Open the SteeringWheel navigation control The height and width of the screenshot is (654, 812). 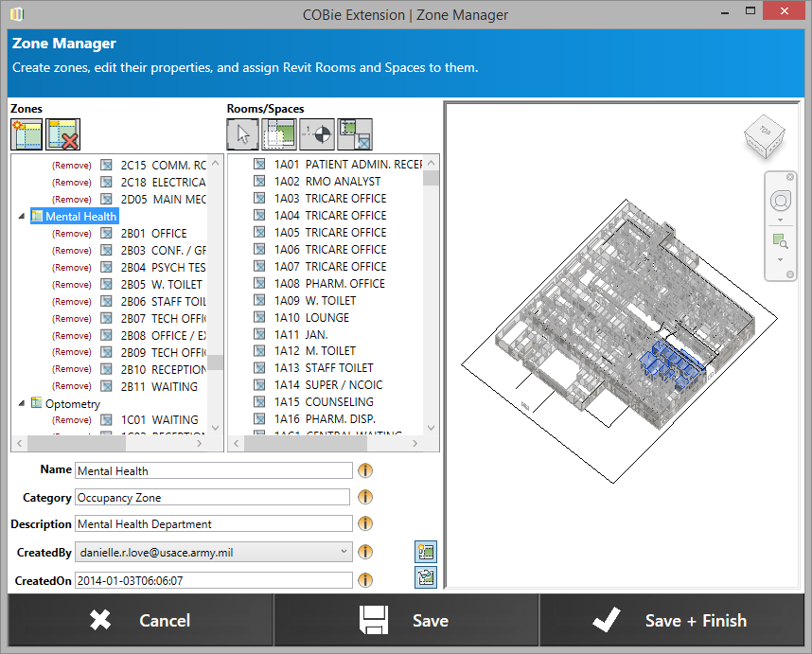[x=781, y=202]
